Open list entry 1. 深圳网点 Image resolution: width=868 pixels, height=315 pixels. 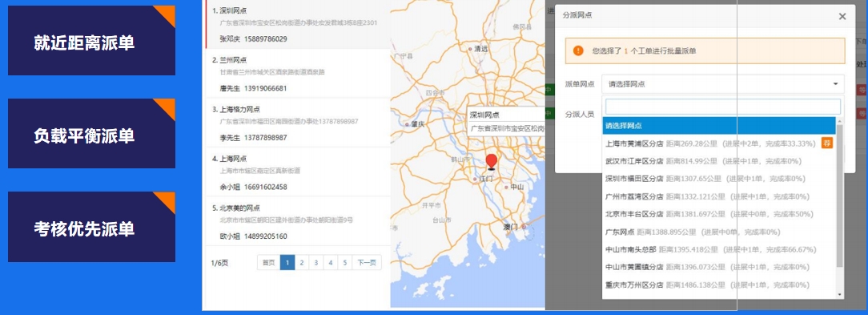(x=297, y=24)
